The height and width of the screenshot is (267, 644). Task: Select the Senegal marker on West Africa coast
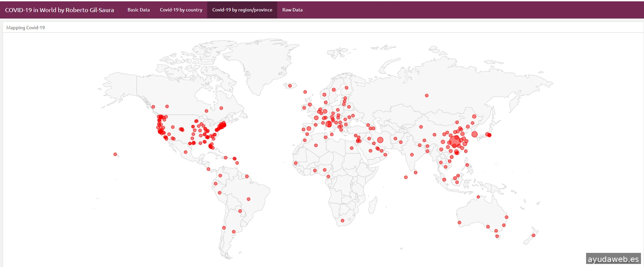click(296, 163)
